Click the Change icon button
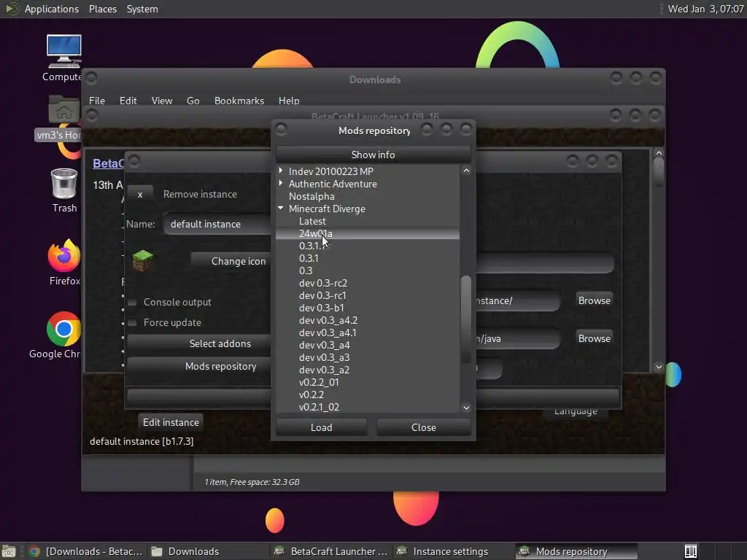Screen dimensions: 747x560 pos(232,261)
